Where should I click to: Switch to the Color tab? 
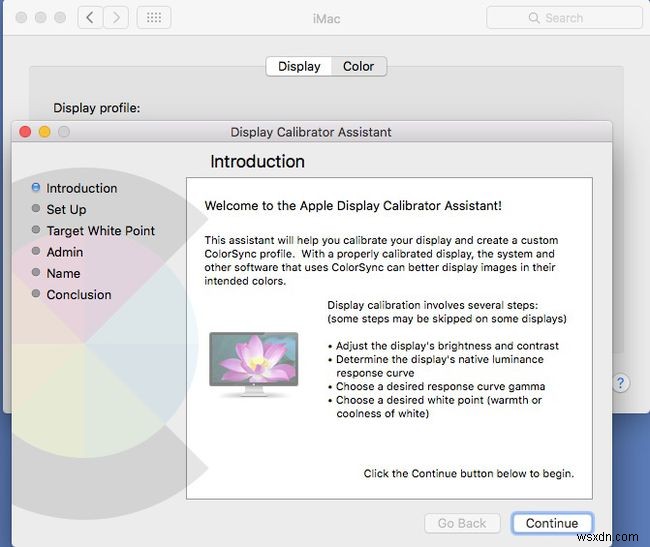(359, 66)
